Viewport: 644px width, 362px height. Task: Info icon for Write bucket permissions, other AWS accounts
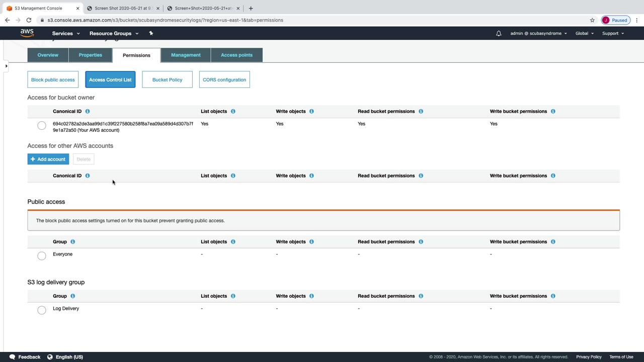coord(553,175)
